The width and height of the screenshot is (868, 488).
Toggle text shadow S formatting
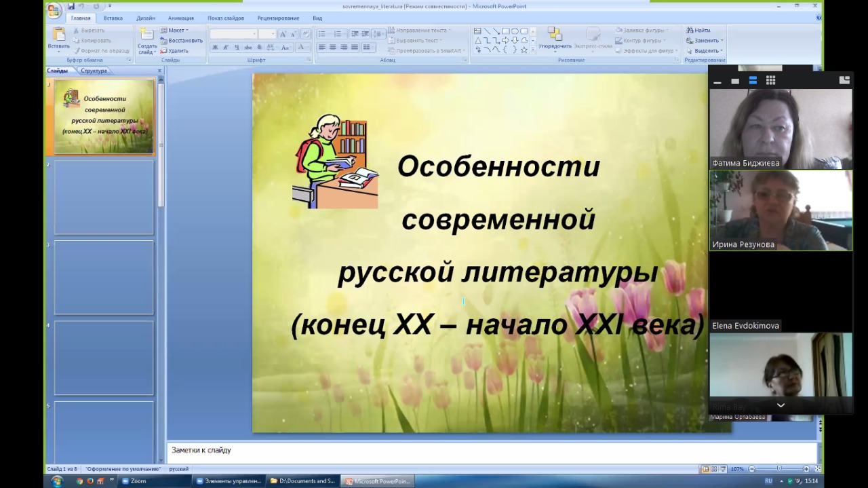tap(259, 48)
